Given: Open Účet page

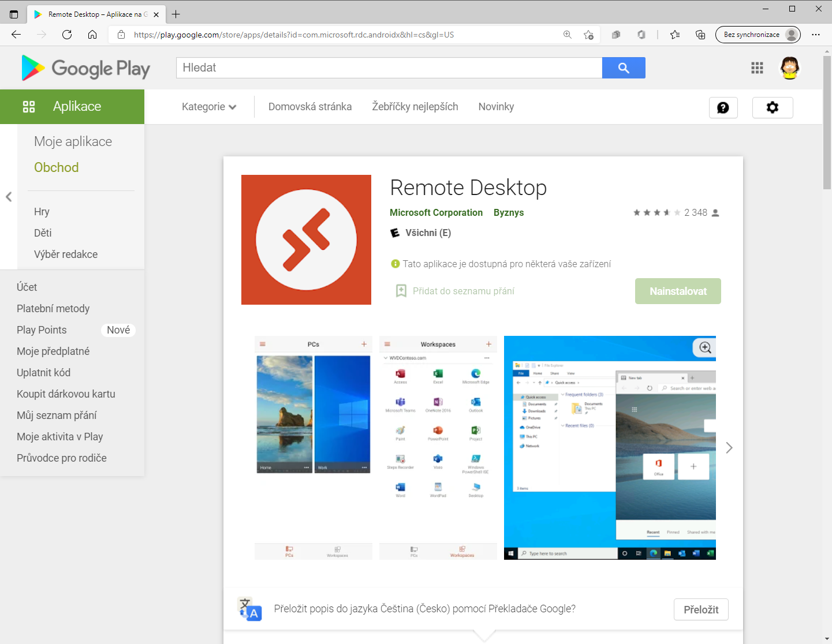Looking at the screenshot, I should pos(27,287).
